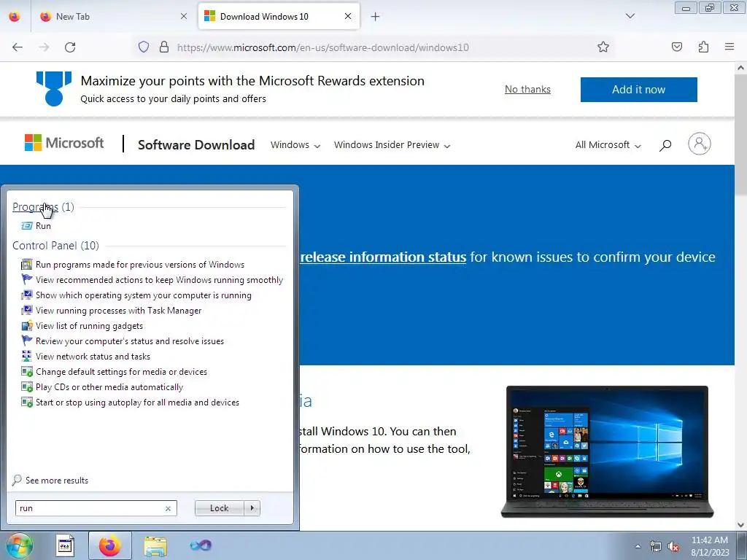Close the New Tab tab
This screenshot has width=747, height=560.
point(184,16)
